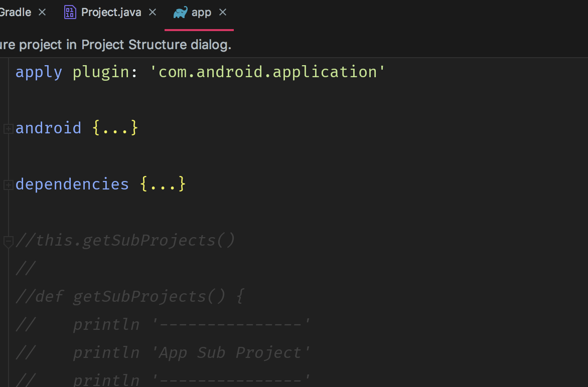Switch to the Project.java tab
Image resolution: width=588 pixels, height=387 pixels.
tap(111, 13)
